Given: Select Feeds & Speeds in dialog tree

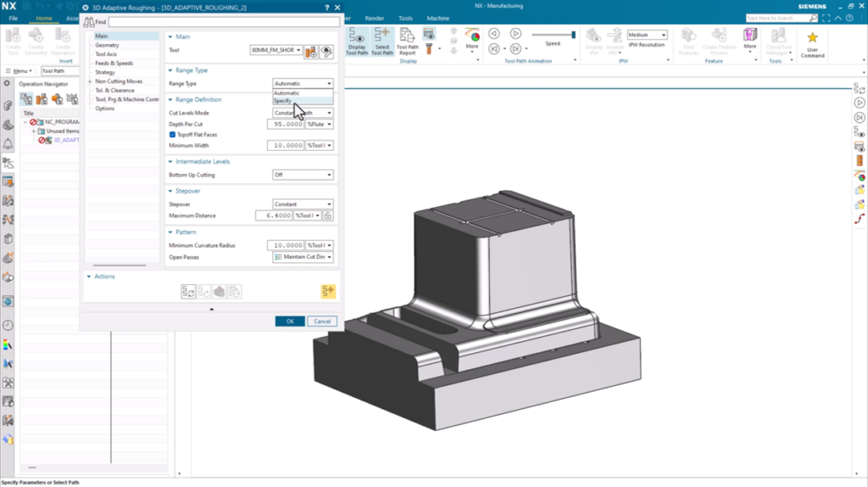Looking at the screenshot, I should tap(114, 64).
